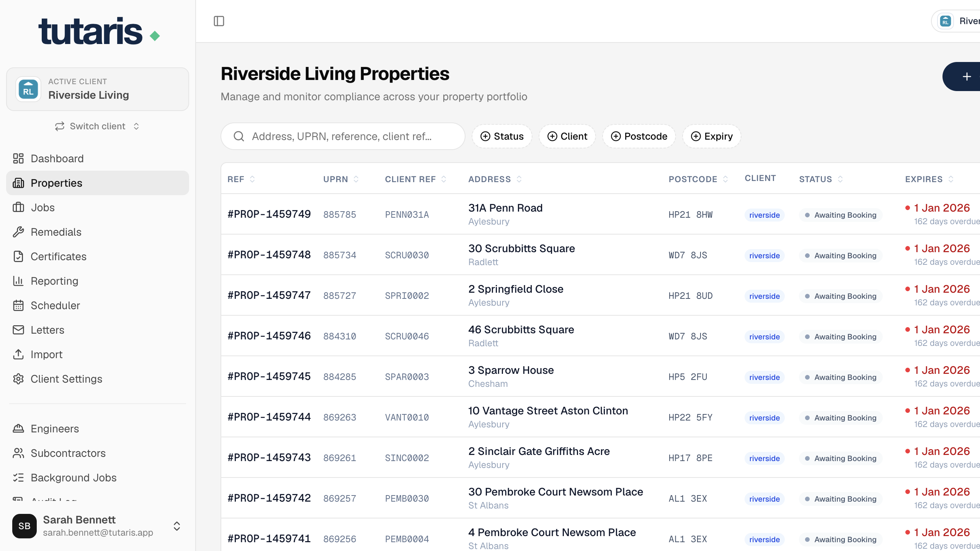The height and width of the screenshot is (551, 980).
Task: Click the Dashboard grid icon
Action: pos(18,158)
